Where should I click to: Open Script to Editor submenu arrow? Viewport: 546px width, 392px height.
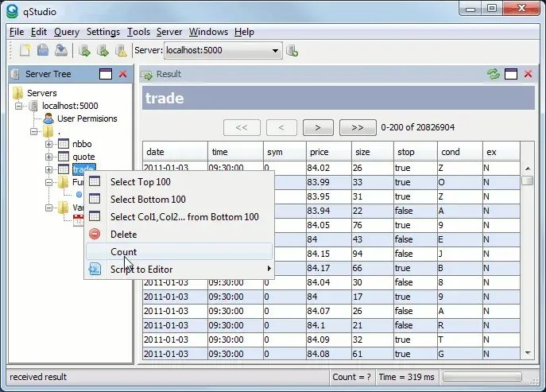coord(269,268)
